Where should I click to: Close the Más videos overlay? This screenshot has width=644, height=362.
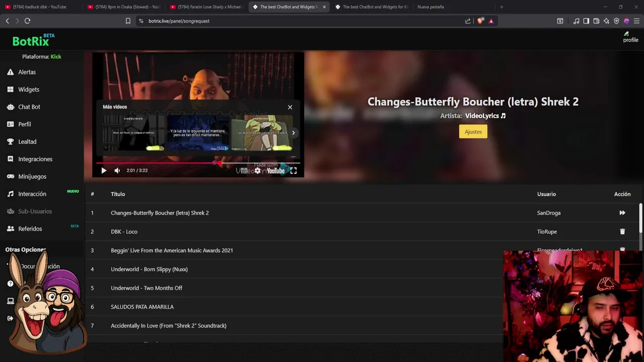click(290, 107)
